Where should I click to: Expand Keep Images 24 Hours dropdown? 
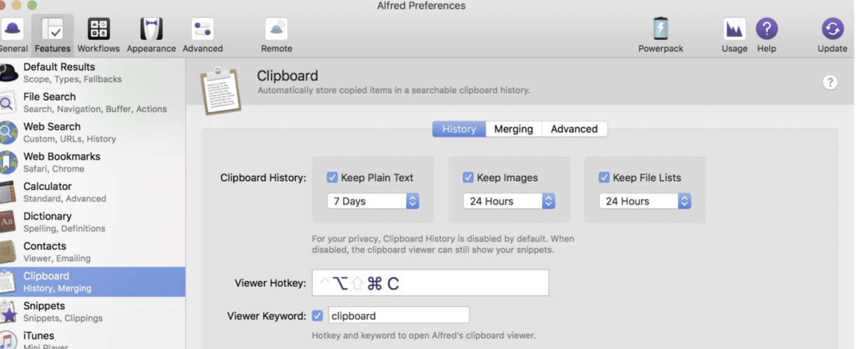pyautogui.click(x=509, y=201)
